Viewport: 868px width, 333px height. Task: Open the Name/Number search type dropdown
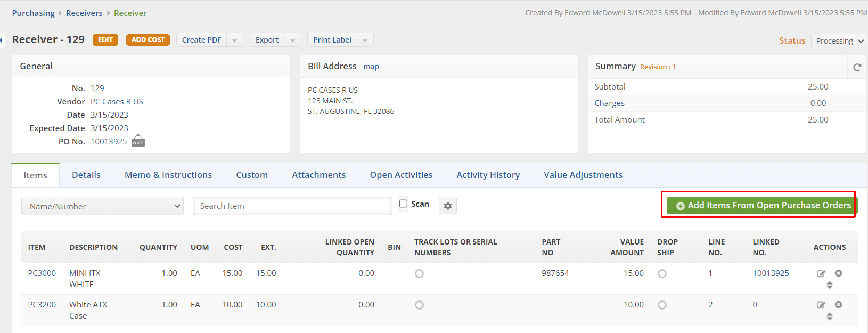(x=102, y=206)
